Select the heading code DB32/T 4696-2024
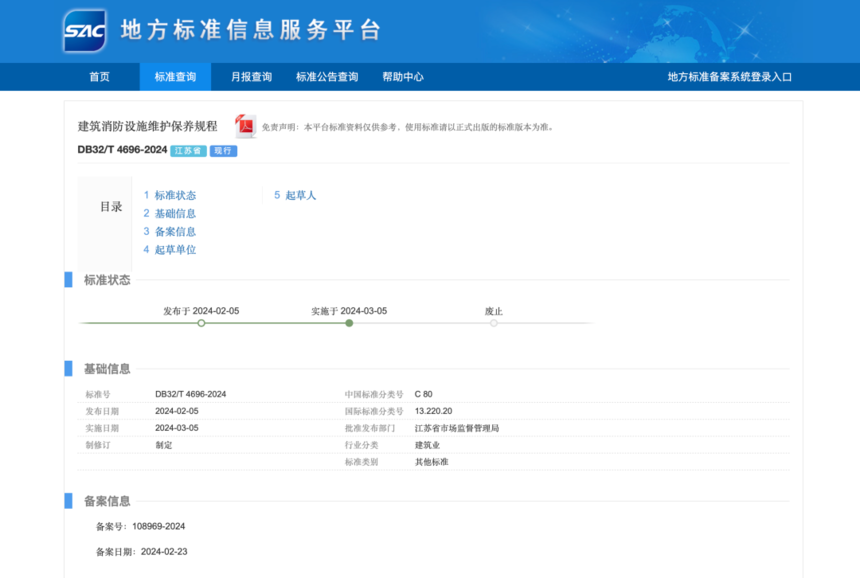860x578 pixels. 122,150
